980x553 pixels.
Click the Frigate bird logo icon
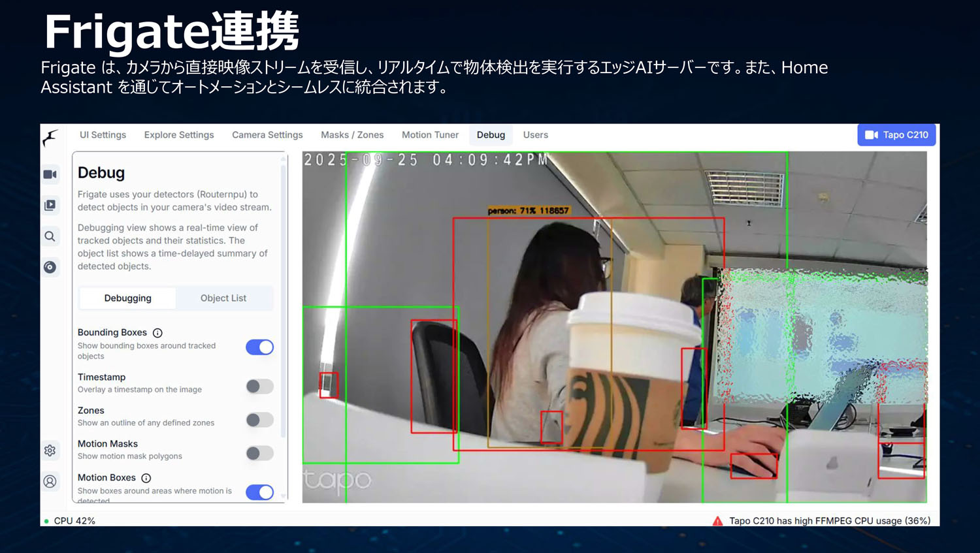click(50, 138)
